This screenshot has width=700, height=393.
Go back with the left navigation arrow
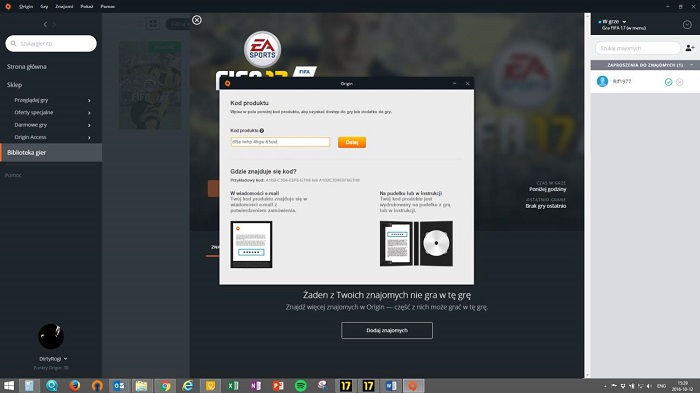tap(45, 25)
